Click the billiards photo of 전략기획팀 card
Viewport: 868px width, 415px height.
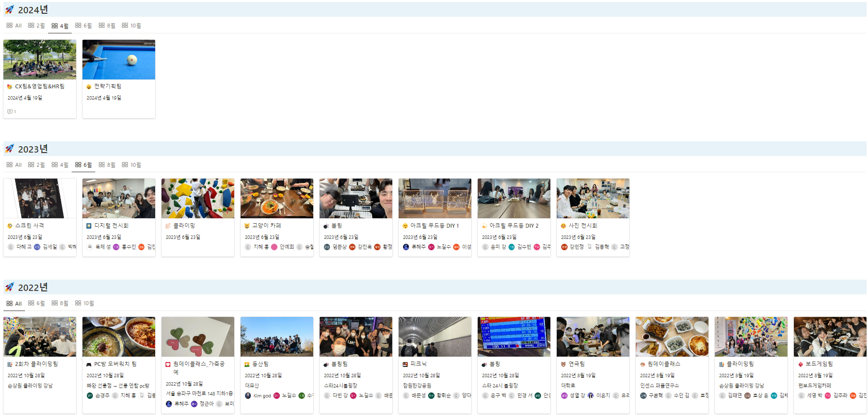pos(119,60)
